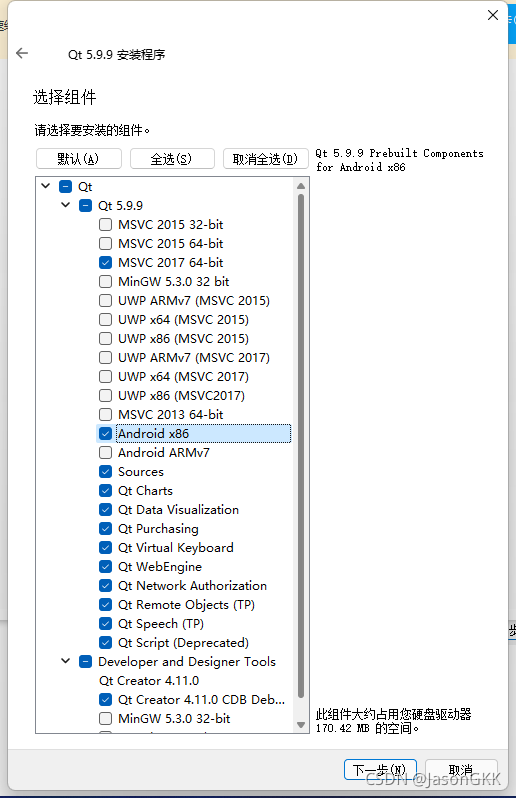Select the Sources row label
The width and height of the screenshot is (516, 798).
(141, 472)
